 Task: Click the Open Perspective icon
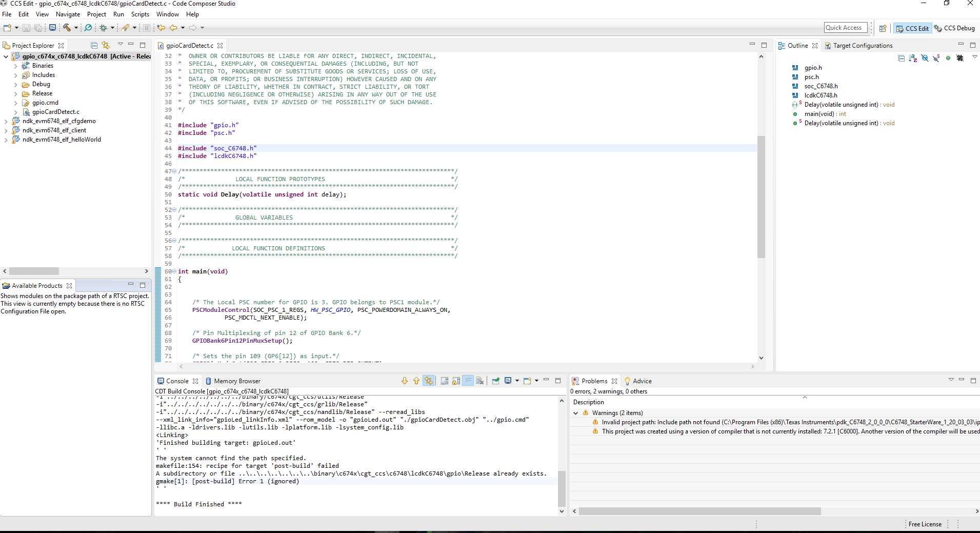point(883,28)
